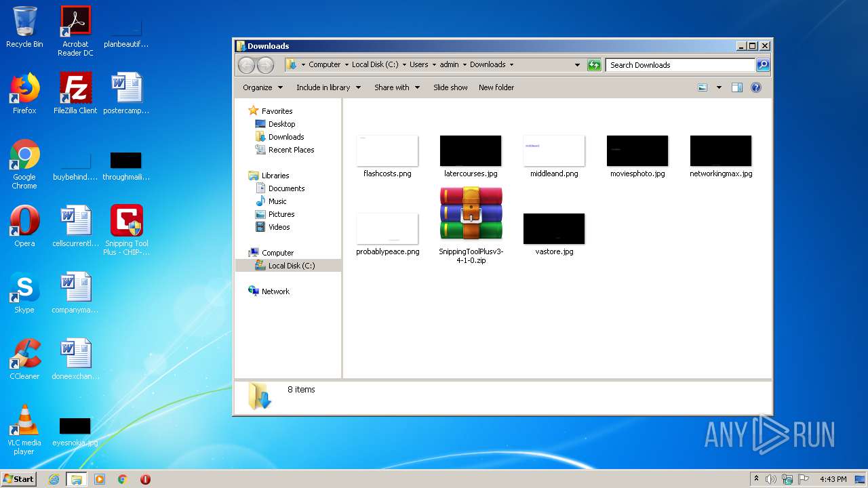Select Downloads under Favorites
Image resolution: width=868 pixels, height=488 pixels.
285,137
